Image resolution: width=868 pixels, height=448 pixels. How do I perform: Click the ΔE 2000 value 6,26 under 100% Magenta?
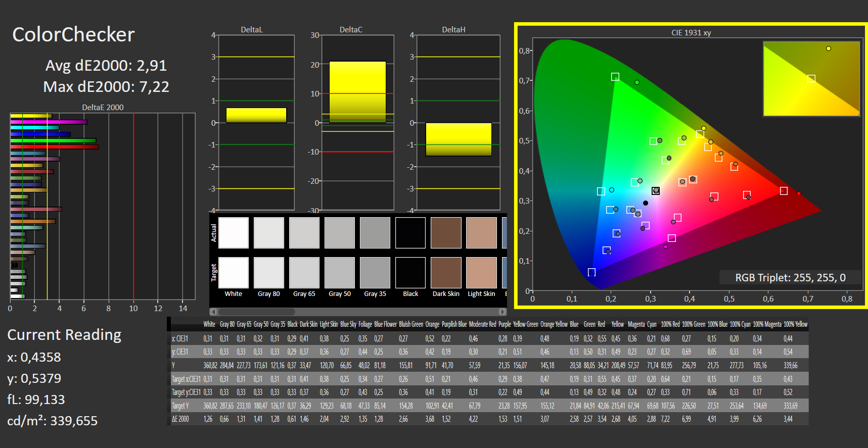coord(757,419)
